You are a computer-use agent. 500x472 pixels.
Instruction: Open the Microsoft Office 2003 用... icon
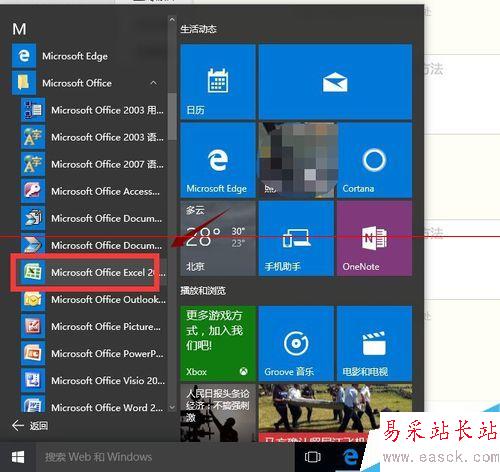33,110
